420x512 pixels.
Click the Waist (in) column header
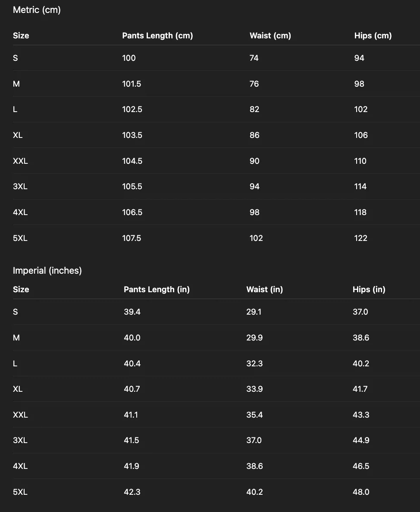click(264, 289)
